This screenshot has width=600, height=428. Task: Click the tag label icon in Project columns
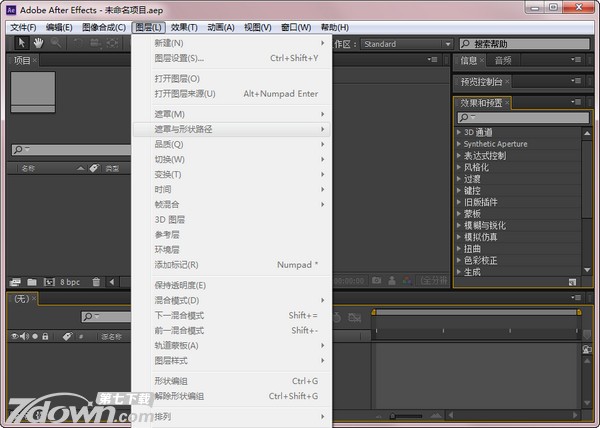[x=92, y=168]
